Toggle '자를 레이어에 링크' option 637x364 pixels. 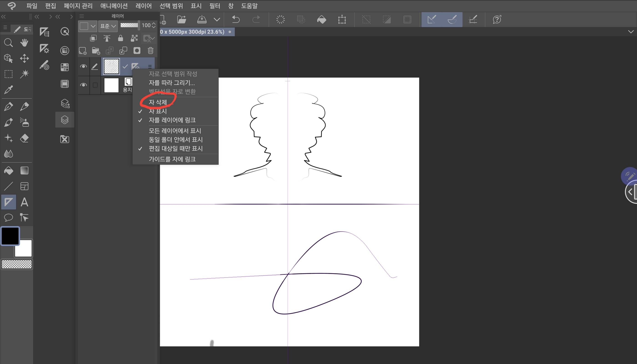point(172,120)
